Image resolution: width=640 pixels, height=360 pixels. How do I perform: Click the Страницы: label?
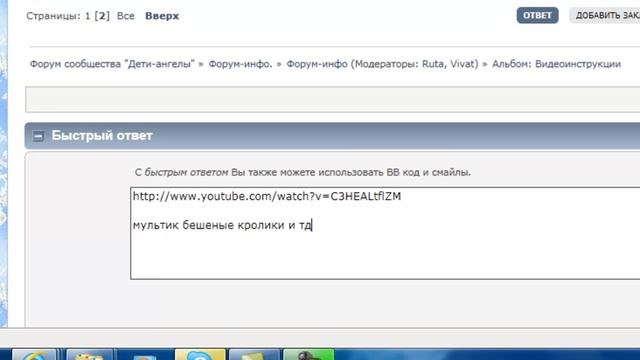click(53, 16)
